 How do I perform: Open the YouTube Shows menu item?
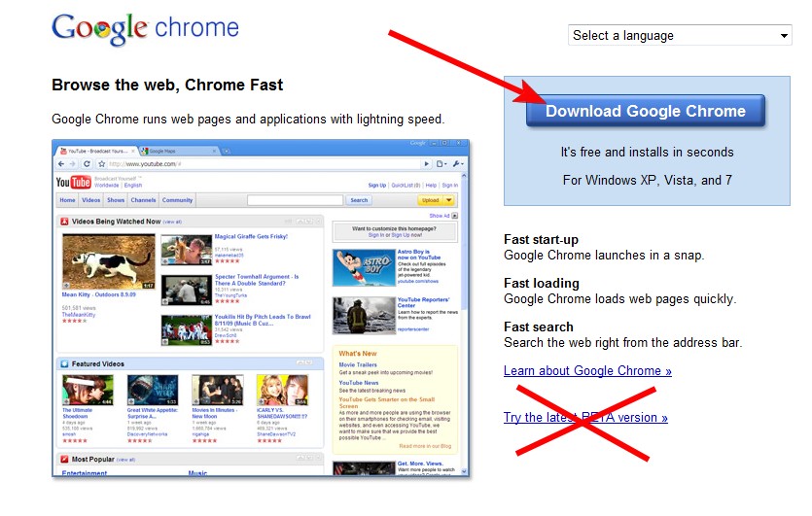click(116, 200)
